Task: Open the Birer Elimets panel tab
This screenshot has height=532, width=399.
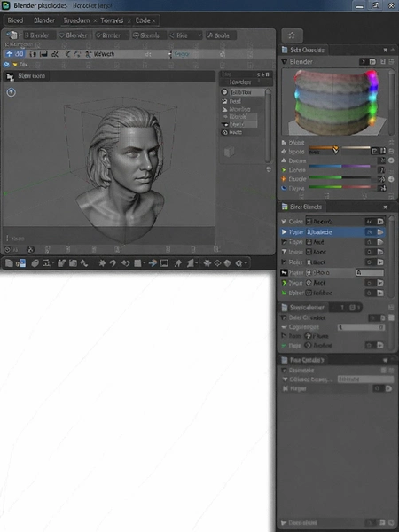Action: tap(302, 207)
